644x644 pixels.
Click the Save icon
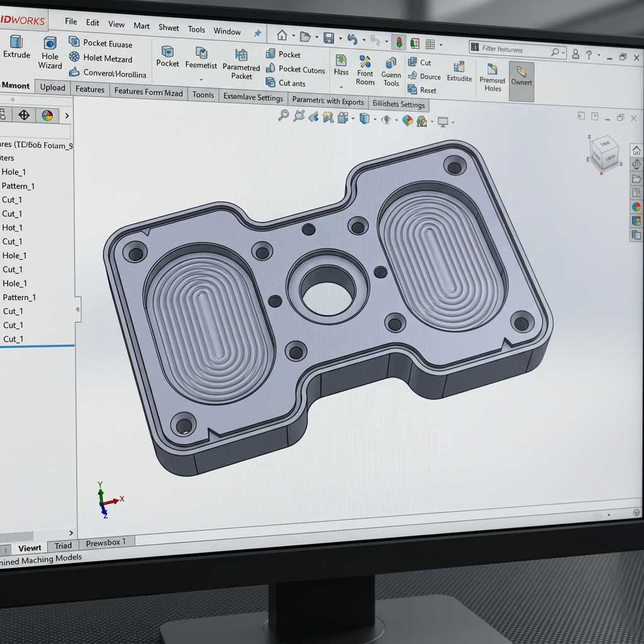pyautogui.click(x=328, y=38)
